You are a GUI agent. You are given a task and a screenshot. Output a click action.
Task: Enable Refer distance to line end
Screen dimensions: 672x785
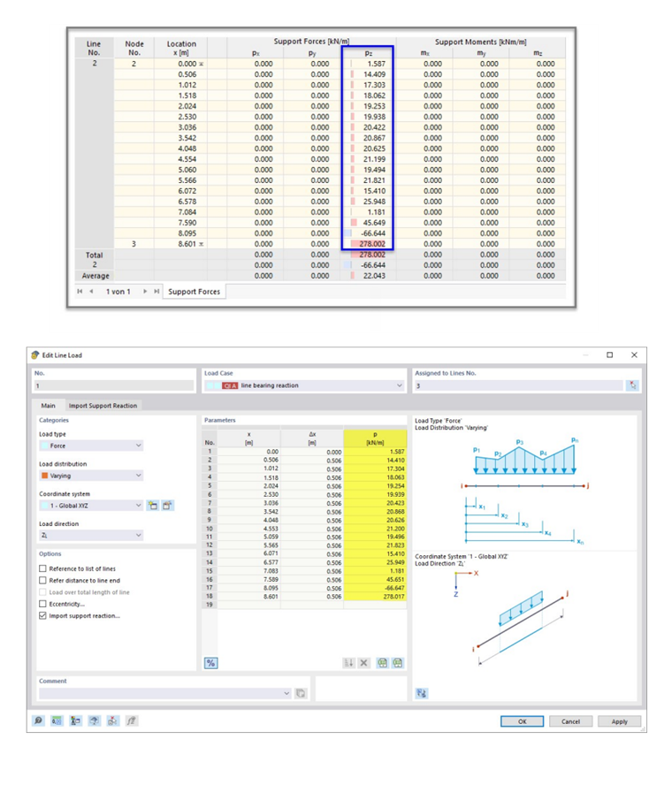42,580
